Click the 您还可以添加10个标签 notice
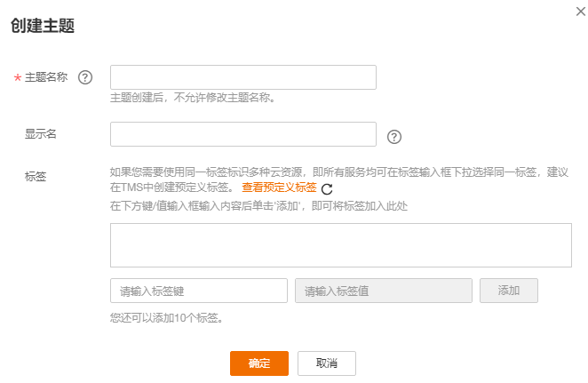Screen dimensions: 588x383 165,316
